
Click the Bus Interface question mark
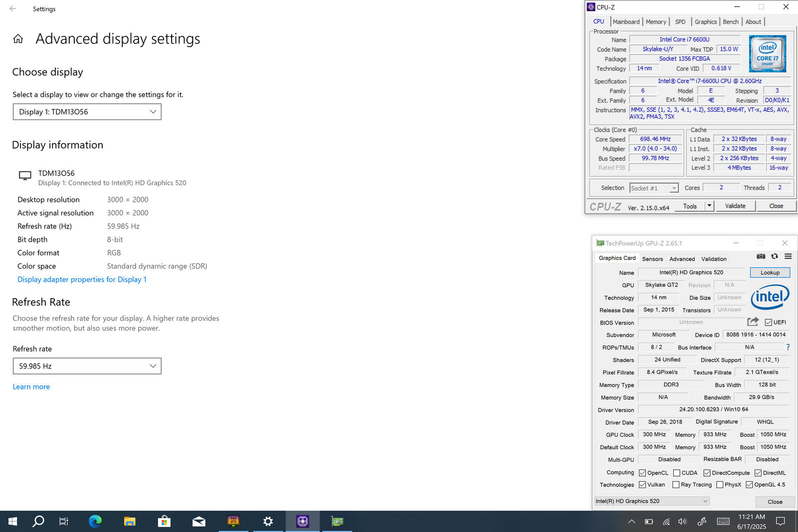[788, 347]
